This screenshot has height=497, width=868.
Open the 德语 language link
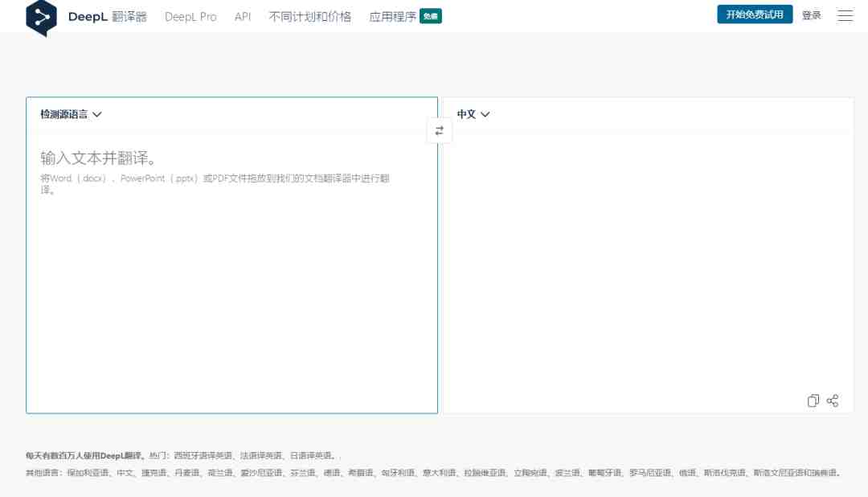332,473
